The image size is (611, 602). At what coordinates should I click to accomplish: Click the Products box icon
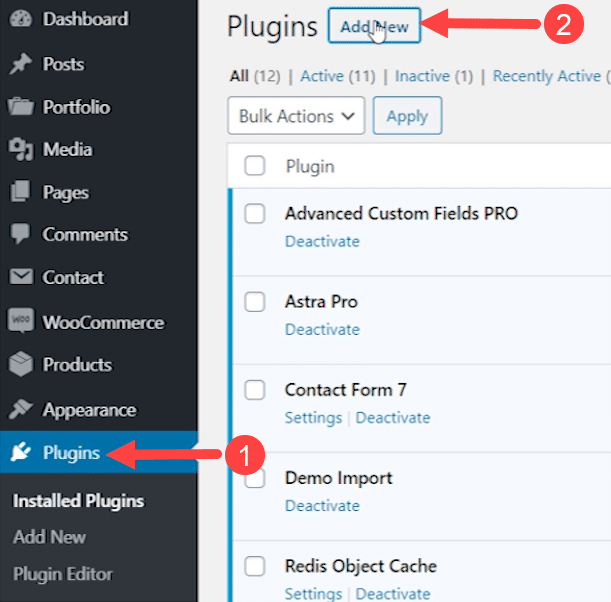tap(20, 364)
